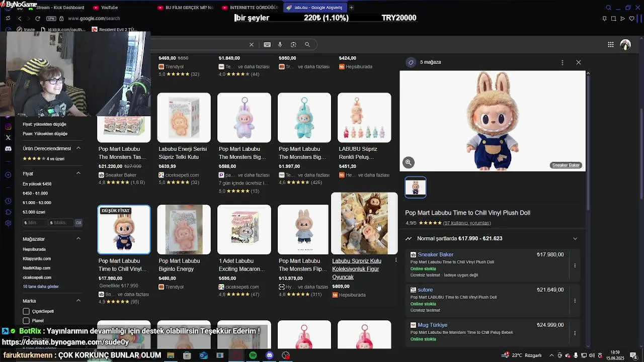The width and height of the screenshot is (644, 362).
Task: Check the ÇiçekSepeti brand checkbox
Action: pos(26,311)
